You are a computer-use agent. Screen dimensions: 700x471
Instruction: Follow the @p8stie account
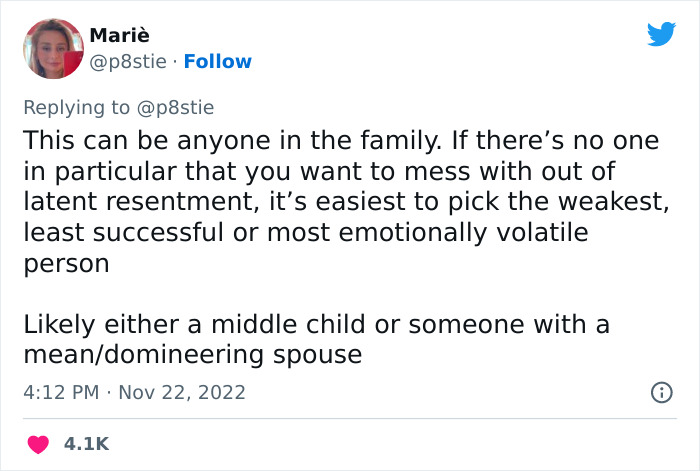coord(217,62)
